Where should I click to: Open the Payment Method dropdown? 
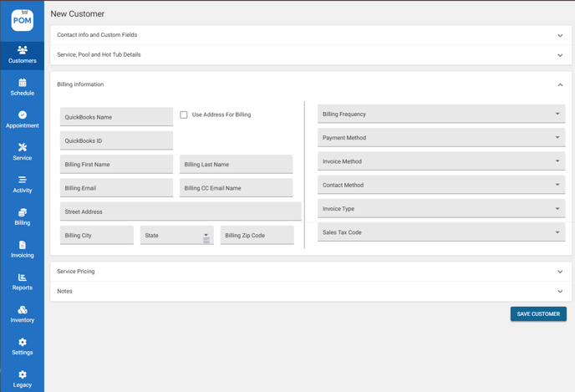coord(441,138)
